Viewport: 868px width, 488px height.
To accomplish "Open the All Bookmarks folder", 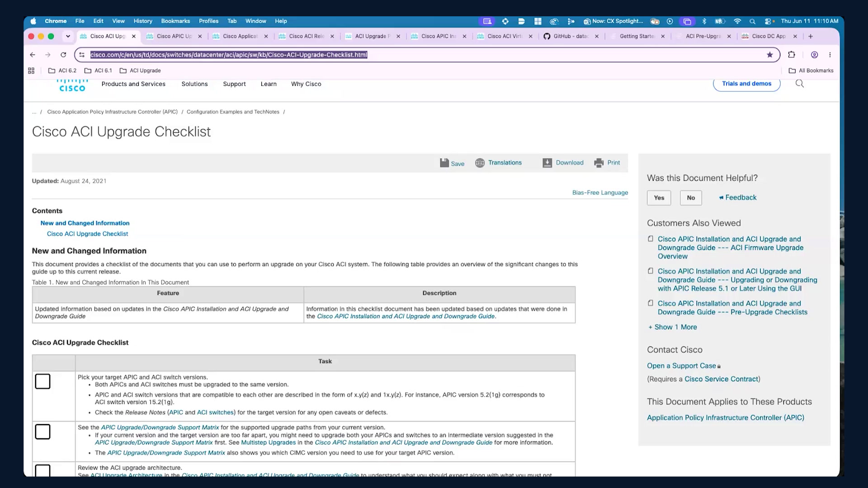I will (811, 70).
